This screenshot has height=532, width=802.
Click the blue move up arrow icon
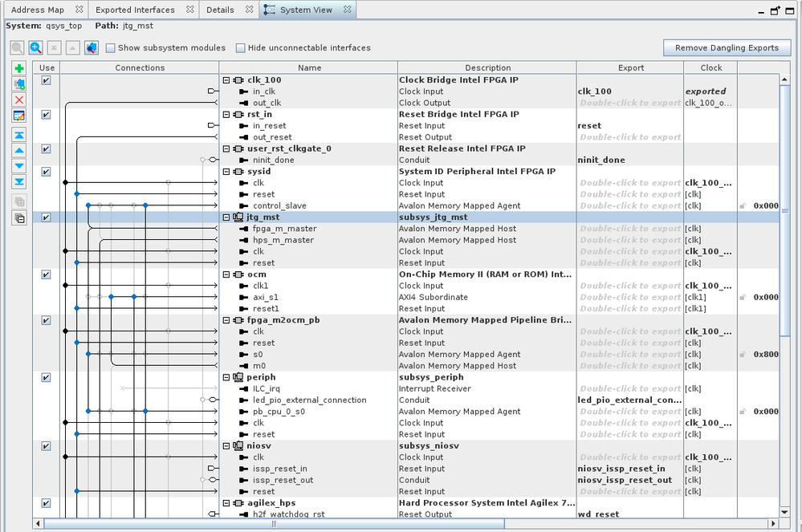pos(20,150)
